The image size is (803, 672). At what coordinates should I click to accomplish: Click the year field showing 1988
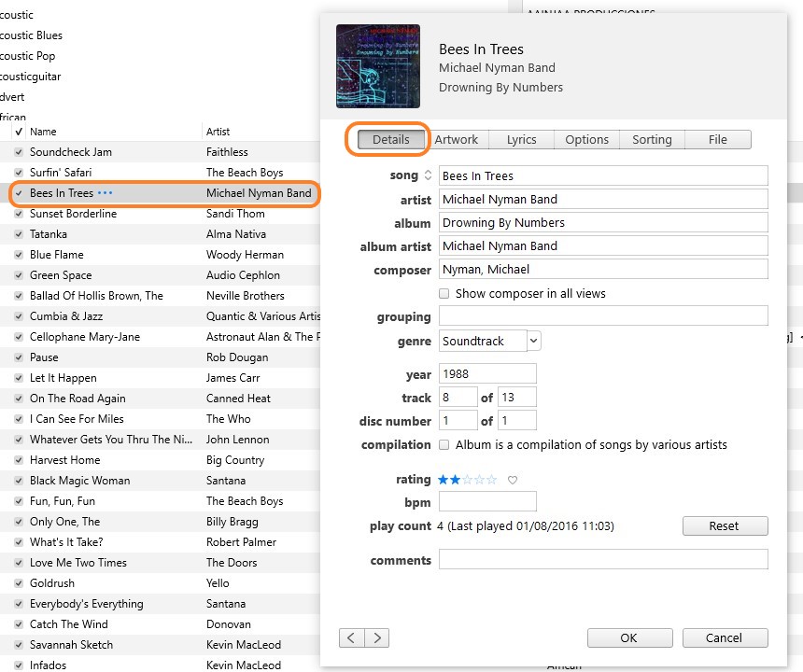pyautogui.click(x=487, y=373)
